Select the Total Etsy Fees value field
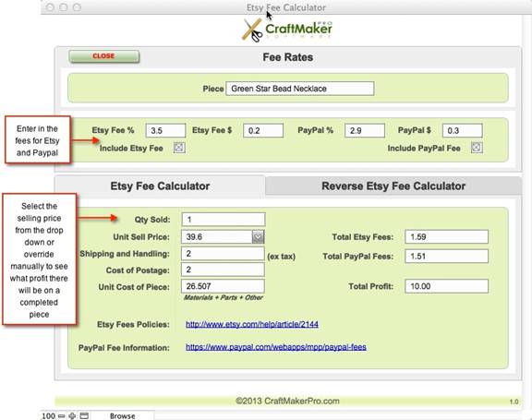Viewport: 532px width, 420px height. pos(446,236)
